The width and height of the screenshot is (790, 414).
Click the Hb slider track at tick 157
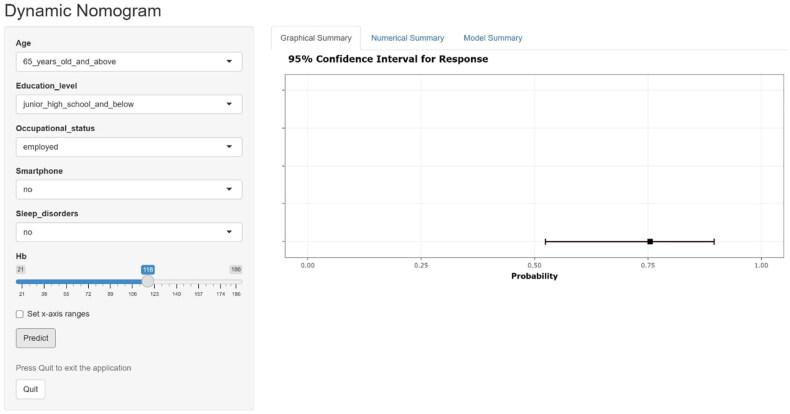click(x=198, y=282)
